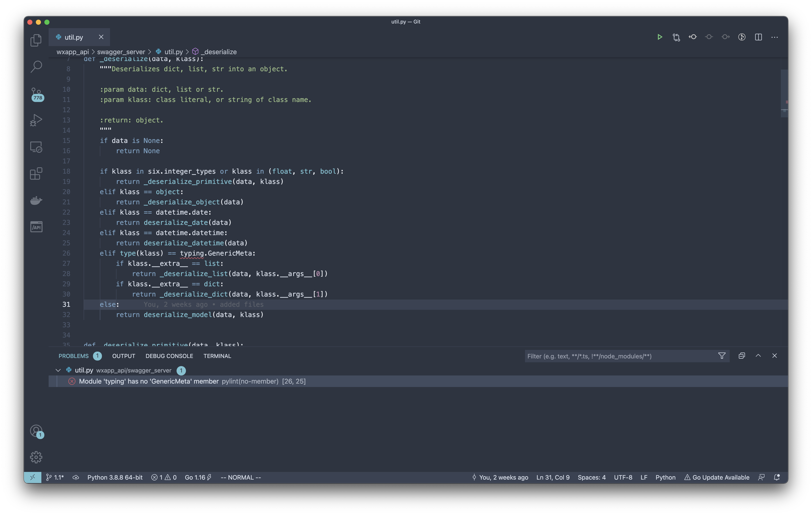The width and height of the screenshot is (812, 515).
Task: Switch to the DEBUG CONSOLE tab
Action: pyautogui.click(x=169, y=356)
